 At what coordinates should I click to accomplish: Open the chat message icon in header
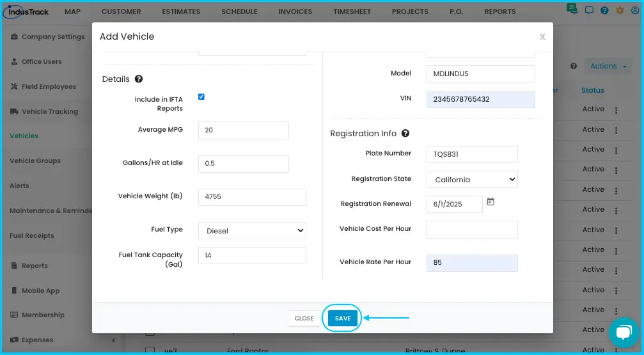(589, 11)
